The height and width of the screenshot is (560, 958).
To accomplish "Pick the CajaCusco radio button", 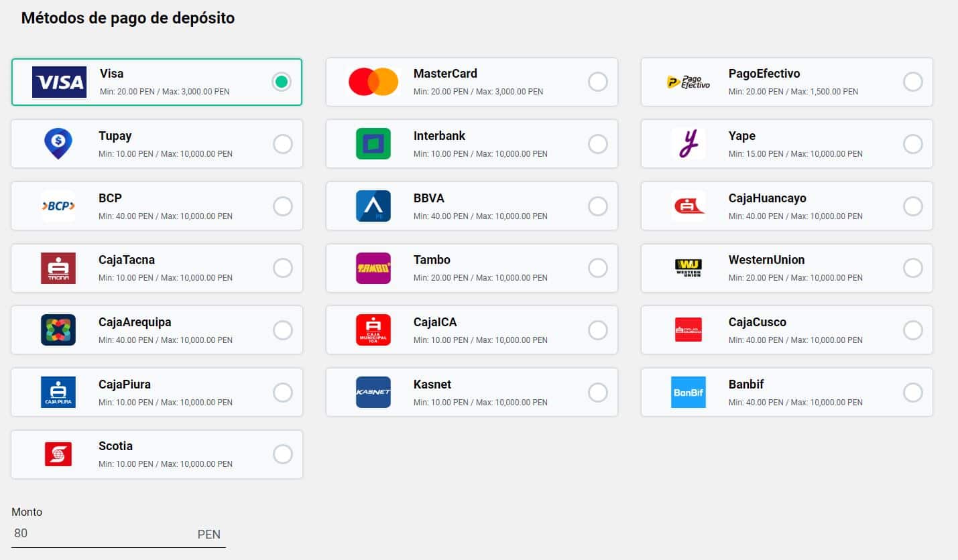I will point(913,330).
